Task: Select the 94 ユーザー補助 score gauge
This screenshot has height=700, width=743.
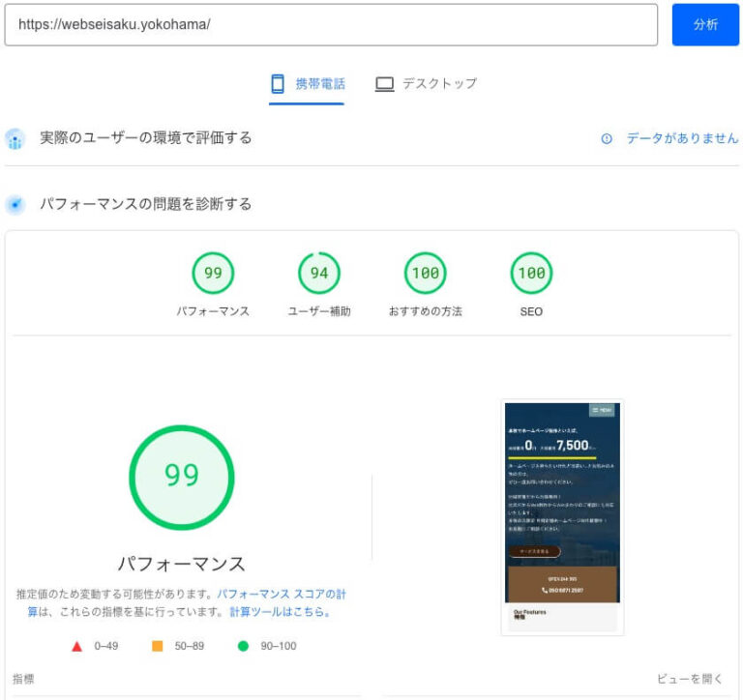Action: pyautogui.click(x=318, y=274)
